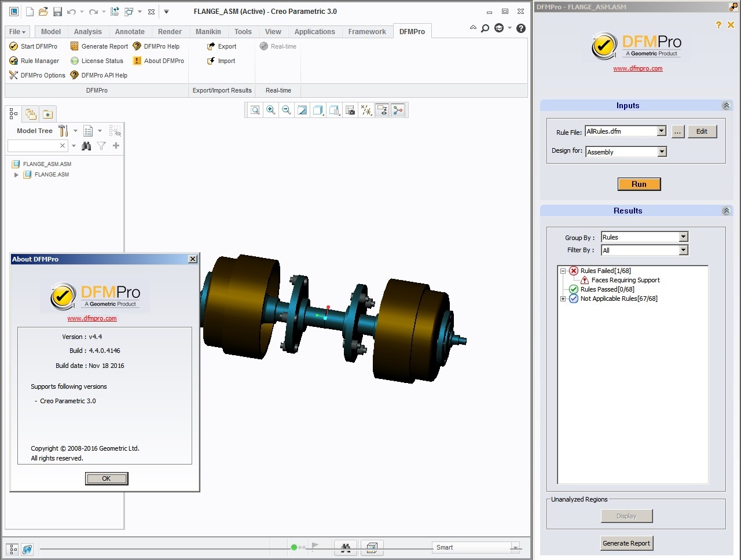The width and height of the screenshot is (741, 560).
Task: Open a file from quick access toolbar
Action: [43, 12]
